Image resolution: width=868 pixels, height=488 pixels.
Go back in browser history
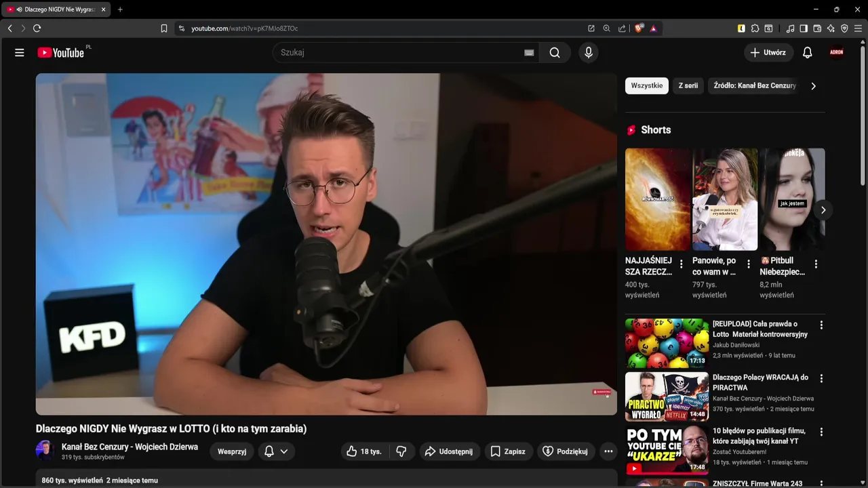(x=9, y=28)
